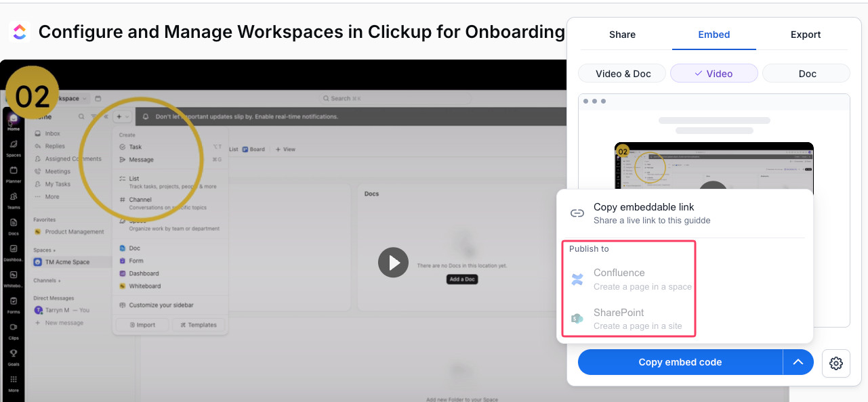Screen dimensions: 868x402
Task: Switch to the Share tab
Action: point(622,35)
